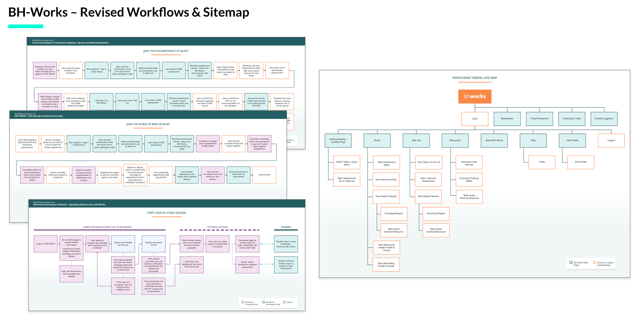
Task: Select the View Preview Screen box
Action: pos(192,244)
